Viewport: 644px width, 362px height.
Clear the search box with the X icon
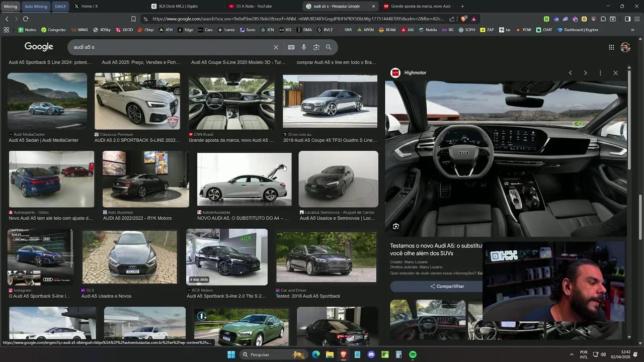276,47
